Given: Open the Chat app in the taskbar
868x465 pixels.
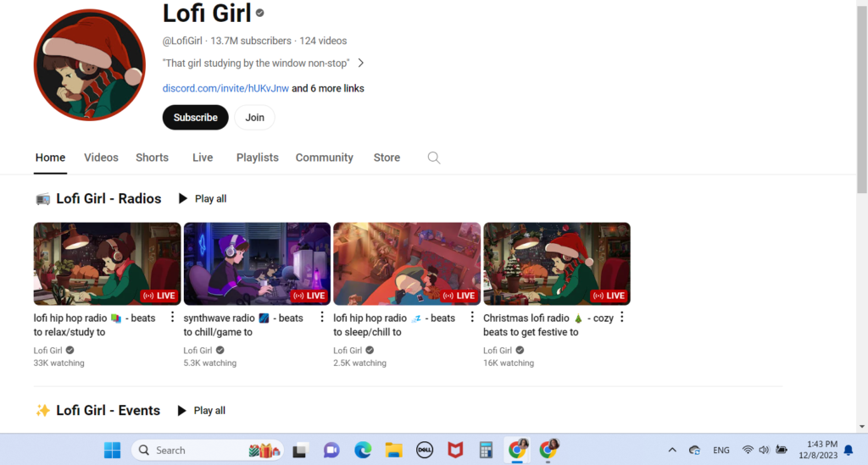Looking at the screenshot, I should point(331,450).
